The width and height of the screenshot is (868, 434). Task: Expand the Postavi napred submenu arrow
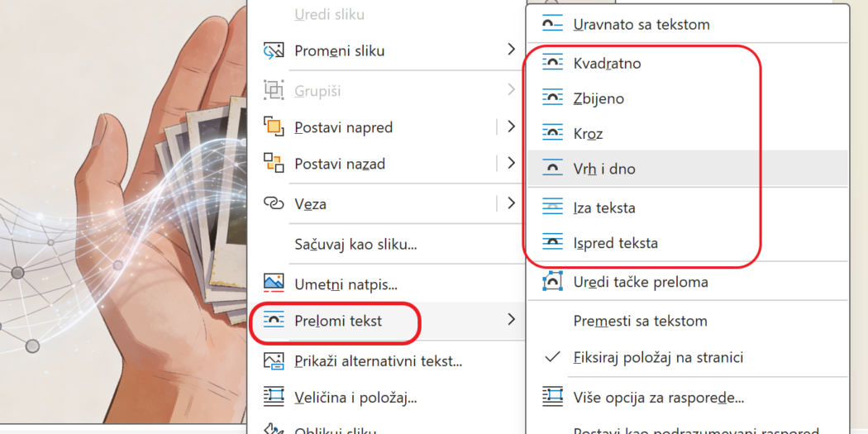511,127
